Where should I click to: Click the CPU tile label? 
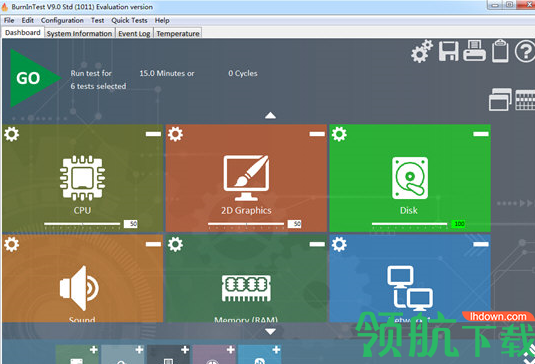[x=82, y=210]
